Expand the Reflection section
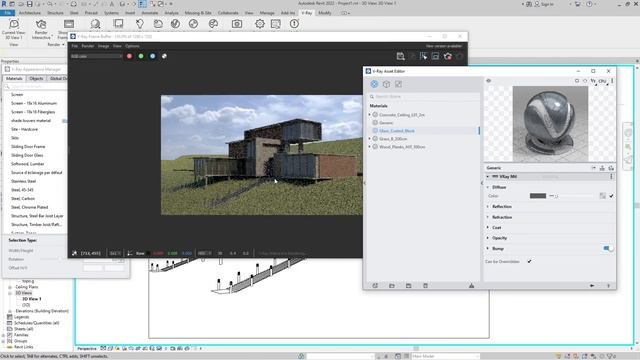The height and width of the screenshot is (360, 640). coord(502,207)
